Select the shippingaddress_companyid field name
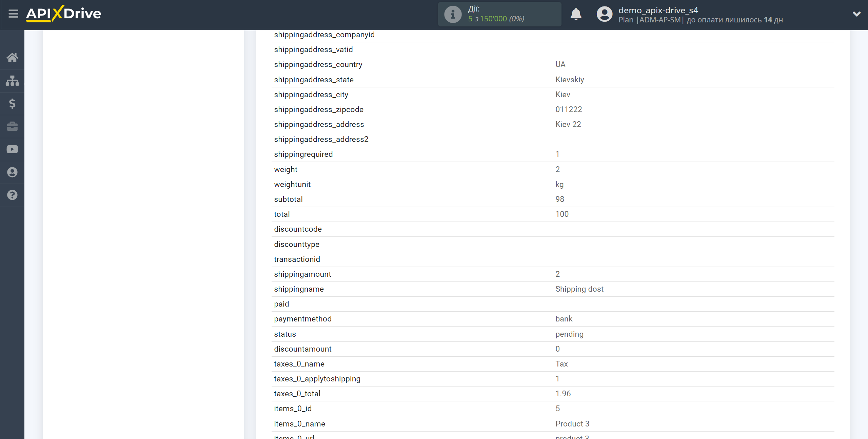The image size is (868, 439). 324,35
